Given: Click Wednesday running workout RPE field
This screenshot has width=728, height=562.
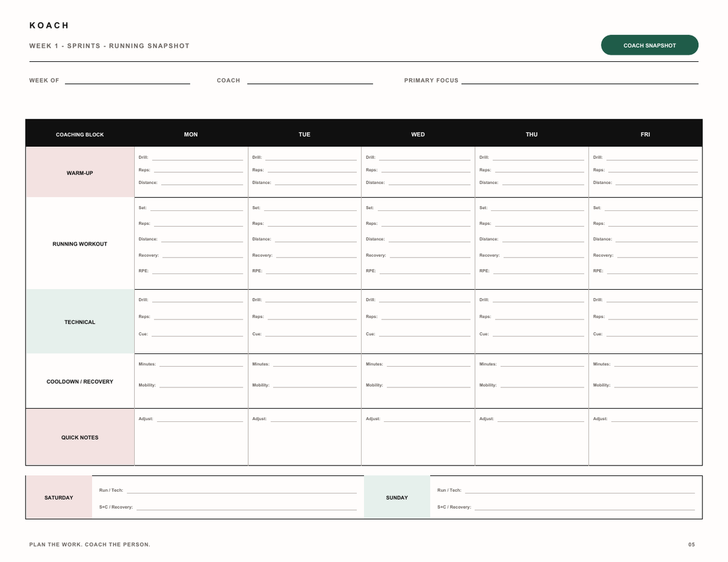Looking at the screenshot, I should click(x=425, y=271).
